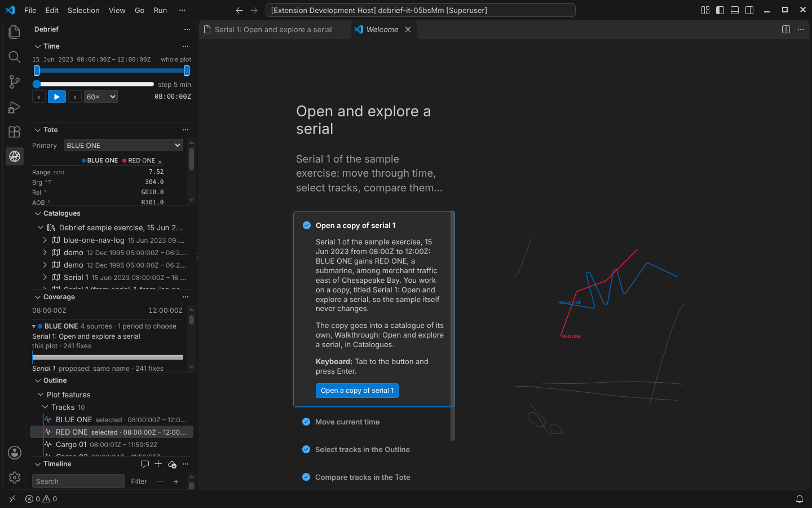Toggle the bottom Panel visibility

735,10
